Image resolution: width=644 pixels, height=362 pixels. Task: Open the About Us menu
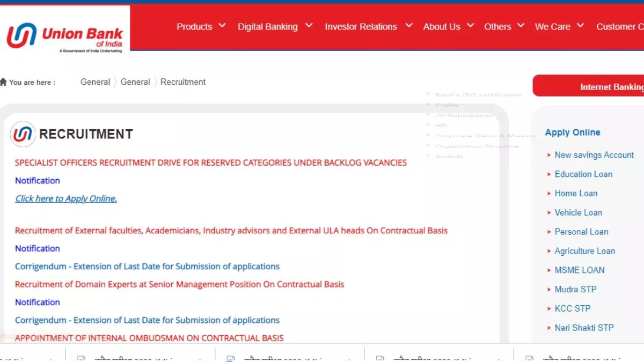pyautogui.click(x=442, y=26)
